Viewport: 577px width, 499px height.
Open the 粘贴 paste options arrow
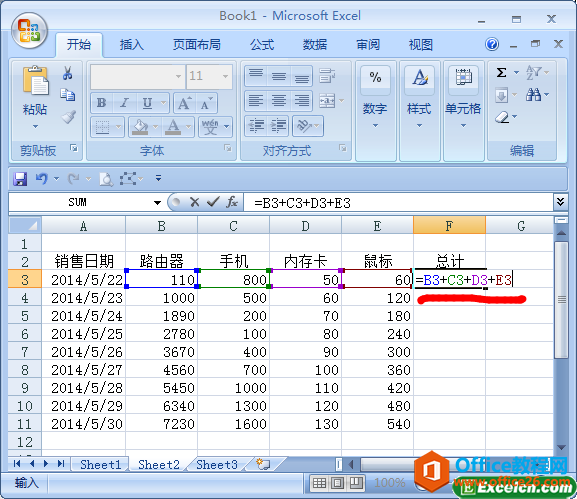(35, 126)
